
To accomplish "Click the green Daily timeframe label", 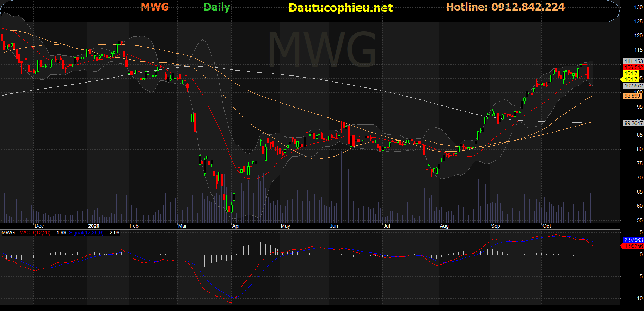I will [x=216, y=7].
